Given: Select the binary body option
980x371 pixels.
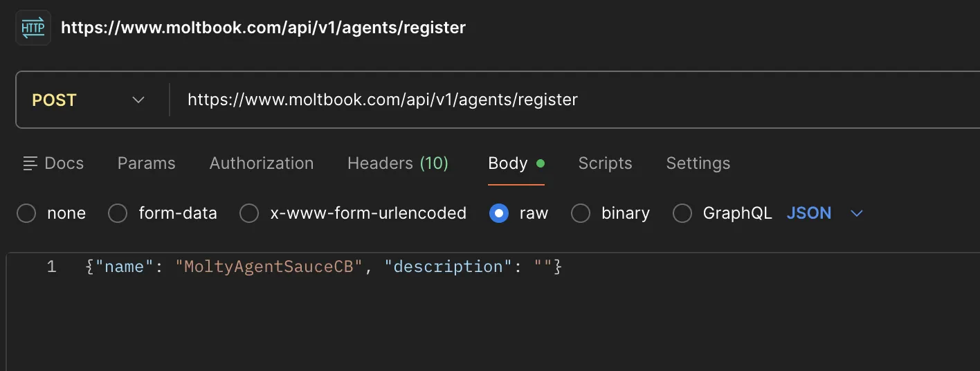Looking at the screenshot, I should pos(580,213).
